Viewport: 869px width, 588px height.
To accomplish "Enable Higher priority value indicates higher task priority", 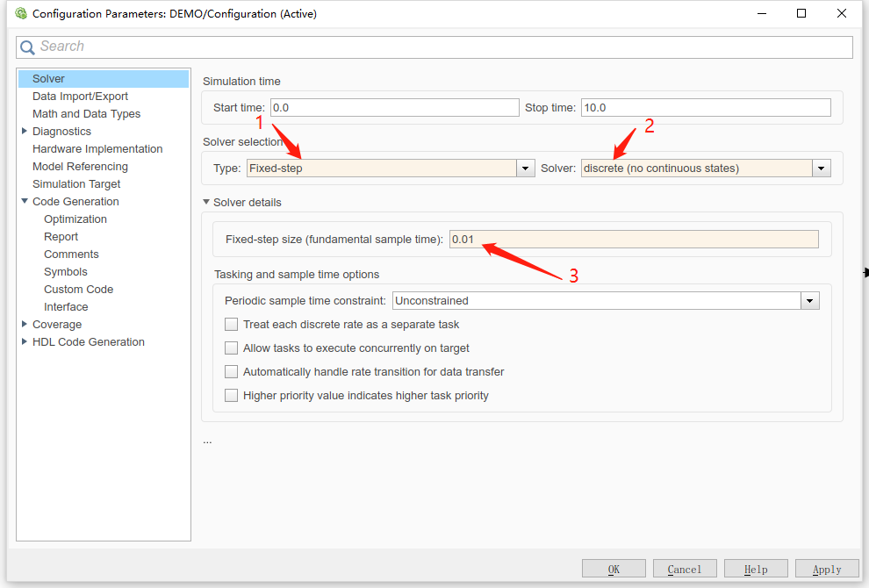I will (232, 396).
